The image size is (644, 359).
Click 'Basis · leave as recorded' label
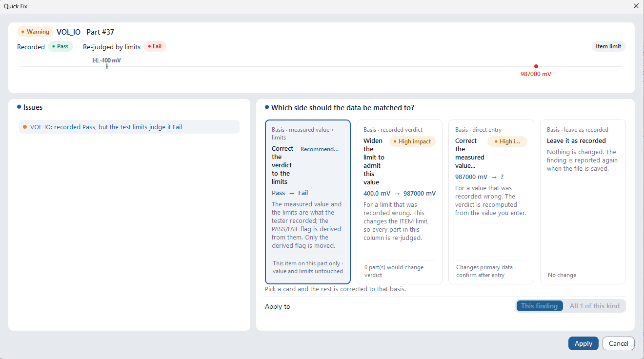[x=578, y=130]
